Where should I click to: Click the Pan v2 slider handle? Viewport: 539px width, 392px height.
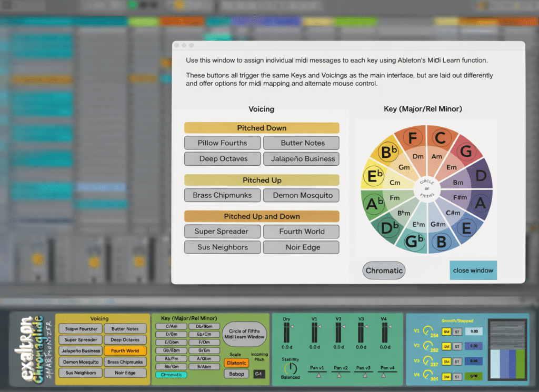click(340, 375)
